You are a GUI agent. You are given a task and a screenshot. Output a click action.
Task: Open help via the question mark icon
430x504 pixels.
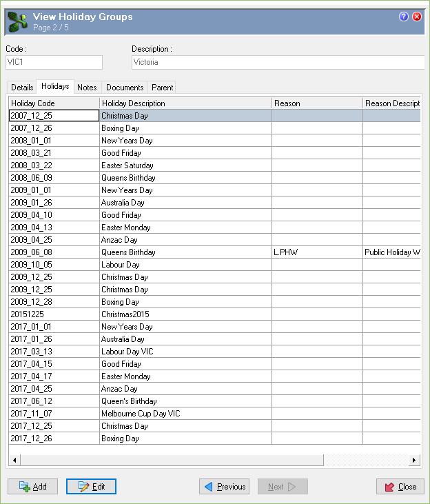[403, 17]
